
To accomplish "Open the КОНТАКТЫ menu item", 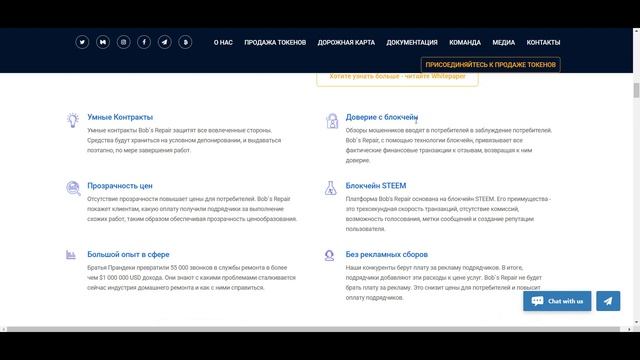I will pos(543,42).
